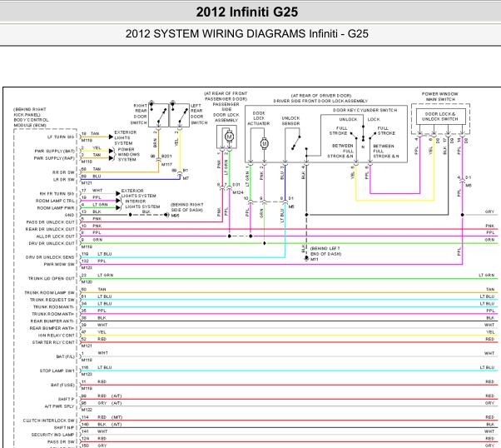Select the "TRUNK ROOM ANT-" label
501x448 pixels.
click(x=53, y=307)
